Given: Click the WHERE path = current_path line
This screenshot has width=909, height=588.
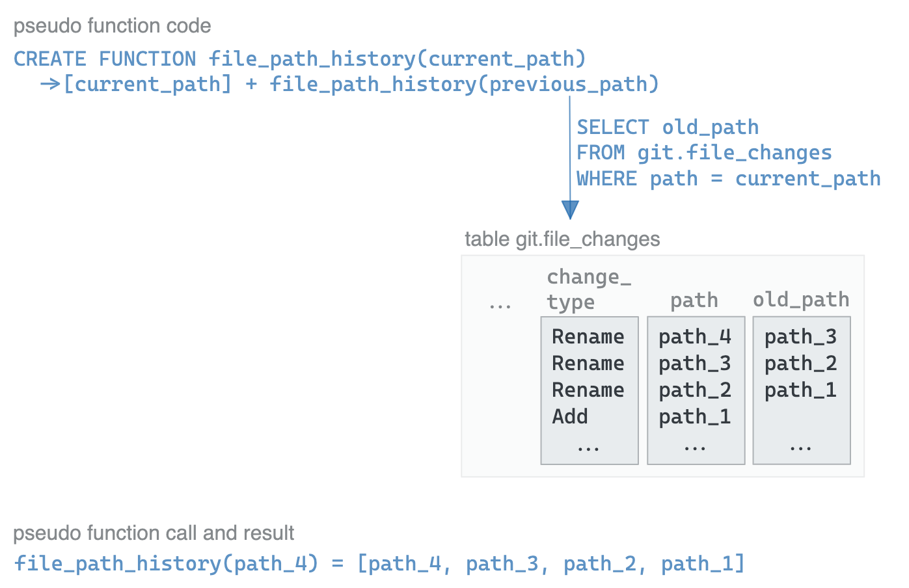Looking at the screenshot, I should click(728, 179).
